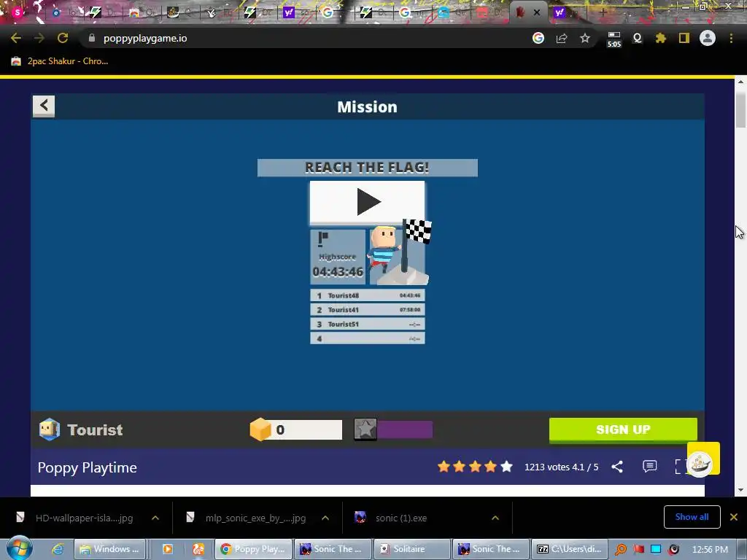Open the Chrome three-dot menu
This screenshot has height=560, width=747.
(x=731, y=38)
